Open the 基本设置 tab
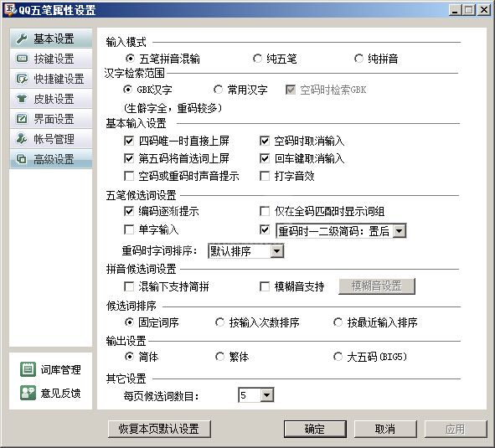Viewport: 495px width, 448px height. pos(51,39)
